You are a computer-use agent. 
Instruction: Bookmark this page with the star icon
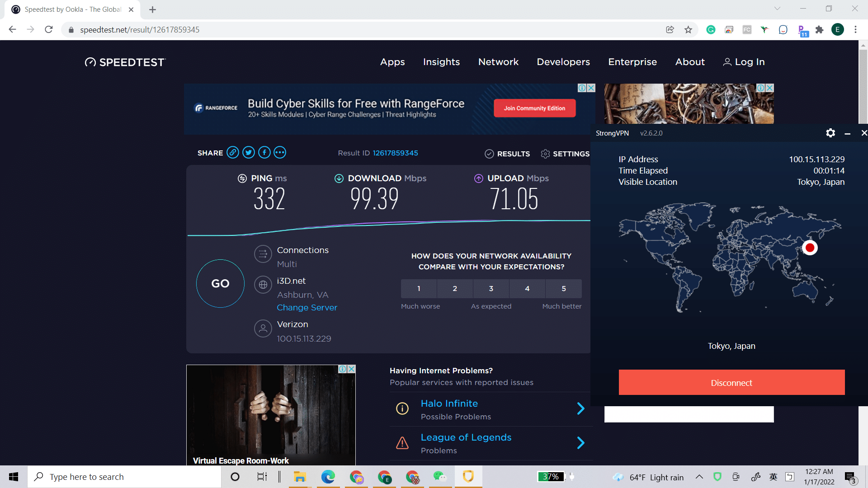(688, 30)
